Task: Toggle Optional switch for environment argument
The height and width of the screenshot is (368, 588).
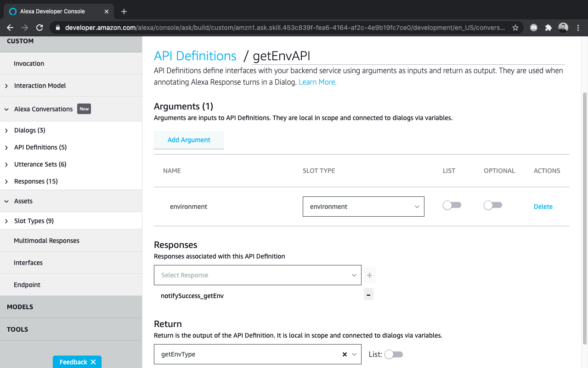Action: point(493,205)
